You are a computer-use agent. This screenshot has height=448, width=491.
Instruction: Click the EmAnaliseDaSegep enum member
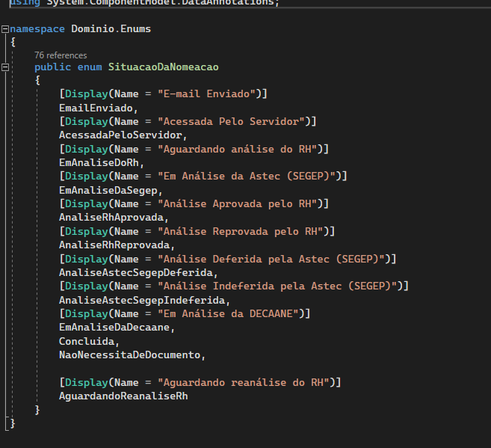pyautogui.click(x=108, y=190)
